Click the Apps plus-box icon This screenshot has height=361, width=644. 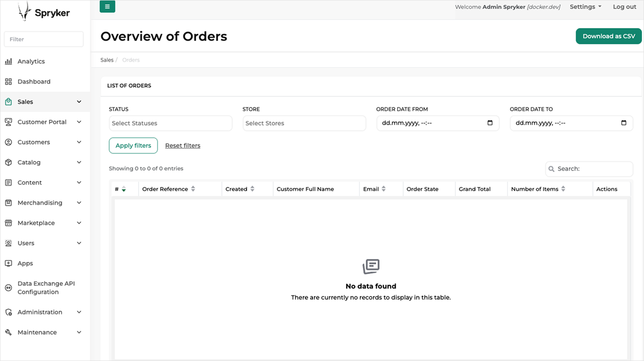click(x=9, y=263)
